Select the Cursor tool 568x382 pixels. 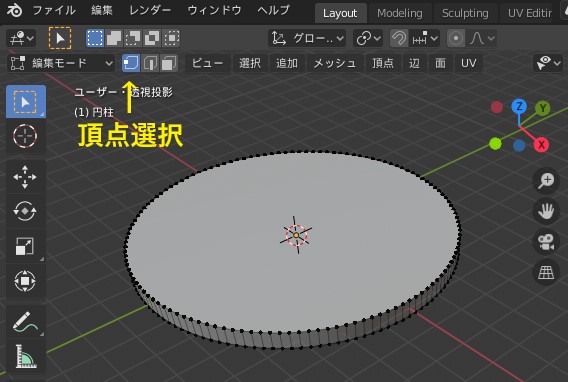coord(26,136)
